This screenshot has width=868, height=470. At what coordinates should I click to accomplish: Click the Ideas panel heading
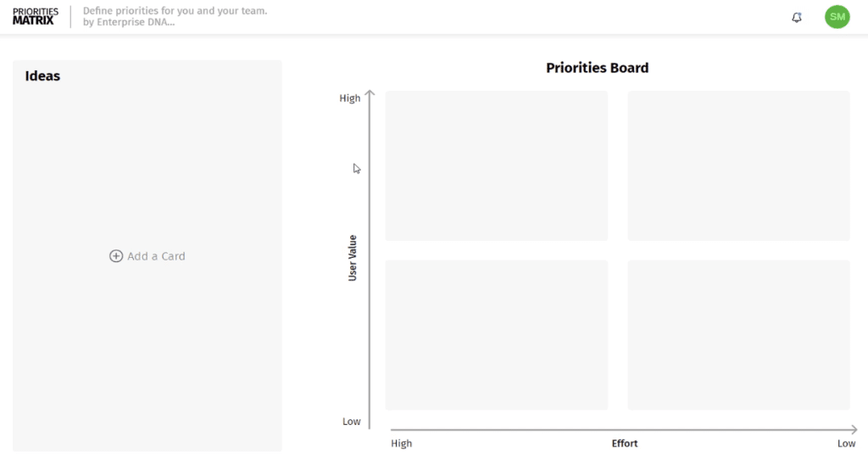42,76
